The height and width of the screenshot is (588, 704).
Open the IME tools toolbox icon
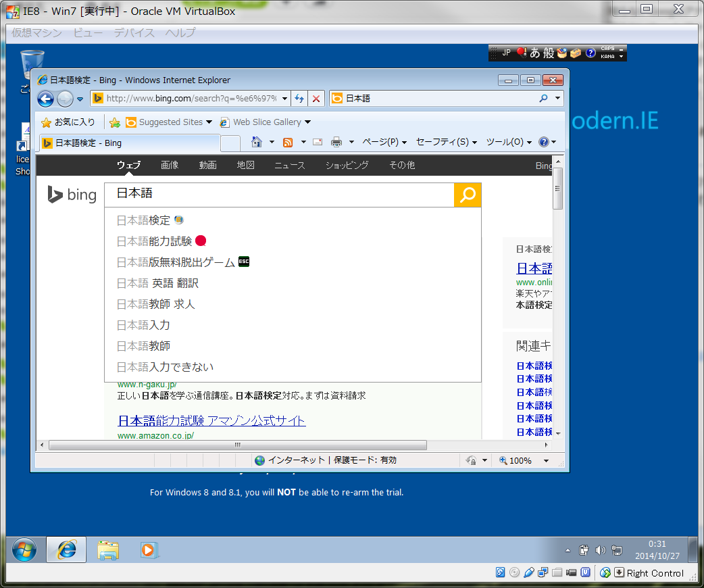pos(576,53)
